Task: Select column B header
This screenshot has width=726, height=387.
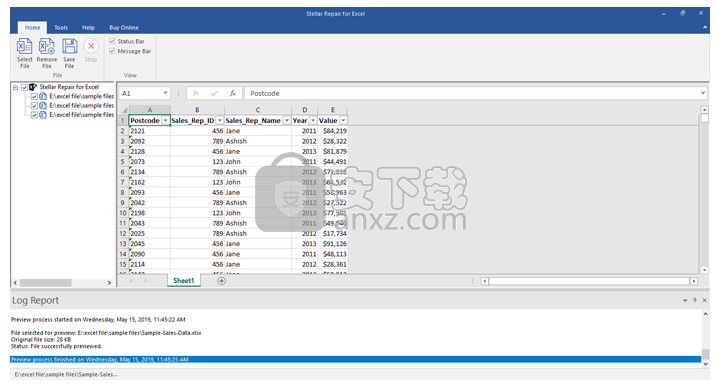Action: (197, 110)
